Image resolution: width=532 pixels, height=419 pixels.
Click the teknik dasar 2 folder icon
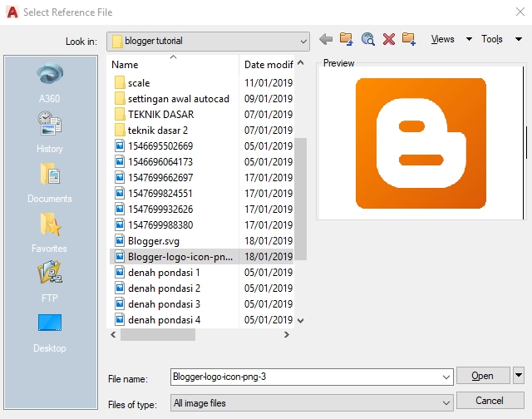click(x=120, y=131)
